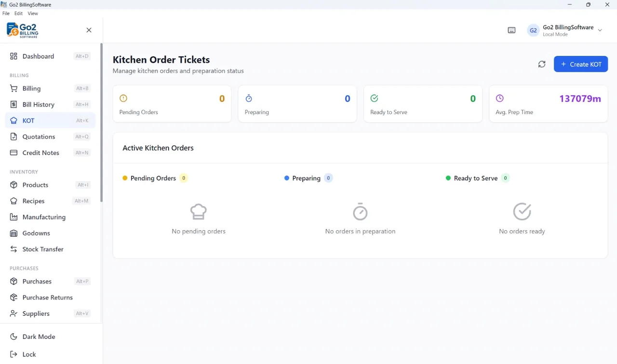Open Manufacturing section
The height and width of the screenshot is (364, 617).
[x=50, y=217]
